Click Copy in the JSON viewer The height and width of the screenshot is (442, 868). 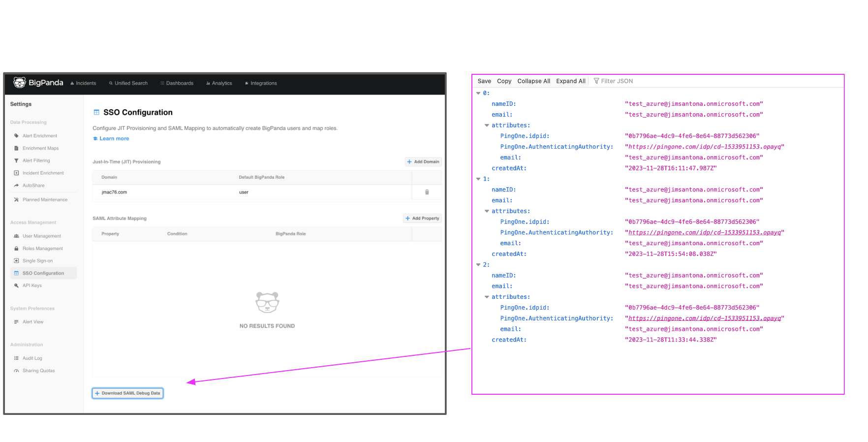point(504,81)
